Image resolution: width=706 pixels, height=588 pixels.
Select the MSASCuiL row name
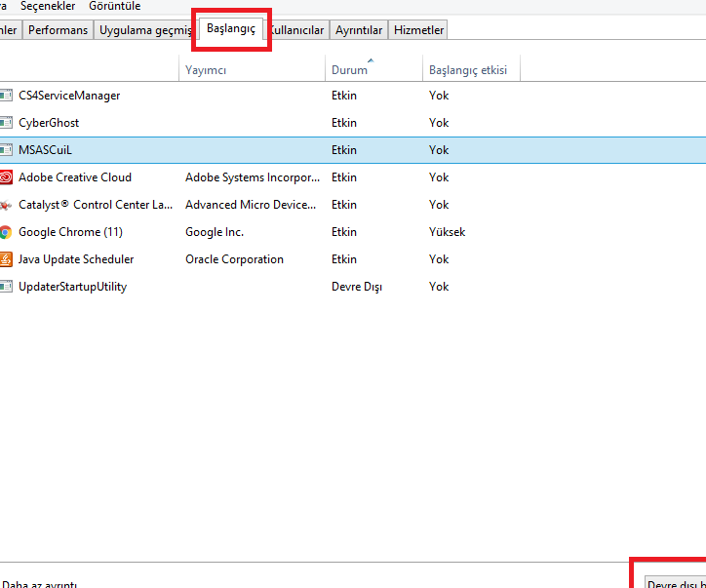pyautogui.click(x=45, y=150)
